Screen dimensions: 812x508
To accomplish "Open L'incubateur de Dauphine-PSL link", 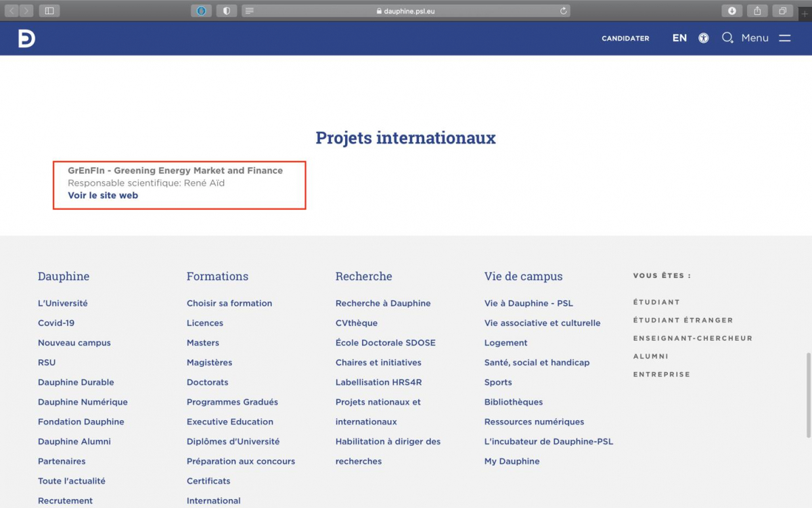I will (x=549, y=441).
